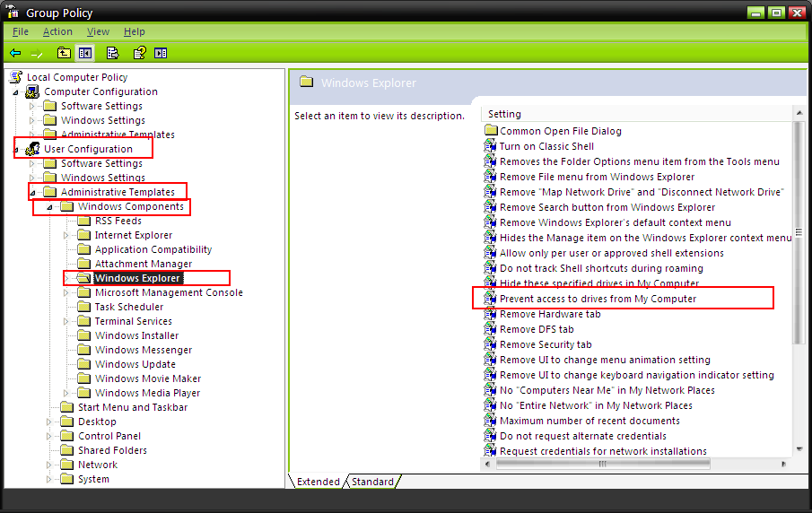This screenshot has height=513, width=812.
Task: Click the Forward arrow toolbar icon
Action: coord(37,53)
